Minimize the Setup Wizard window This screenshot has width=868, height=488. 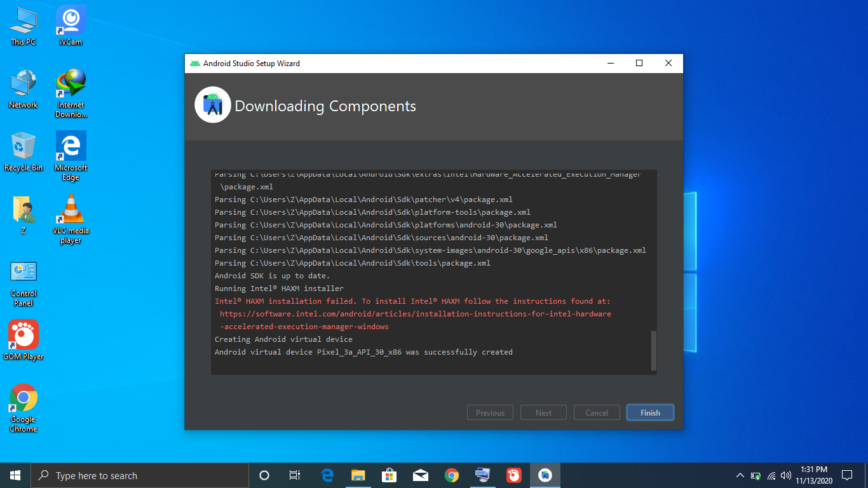610,63
